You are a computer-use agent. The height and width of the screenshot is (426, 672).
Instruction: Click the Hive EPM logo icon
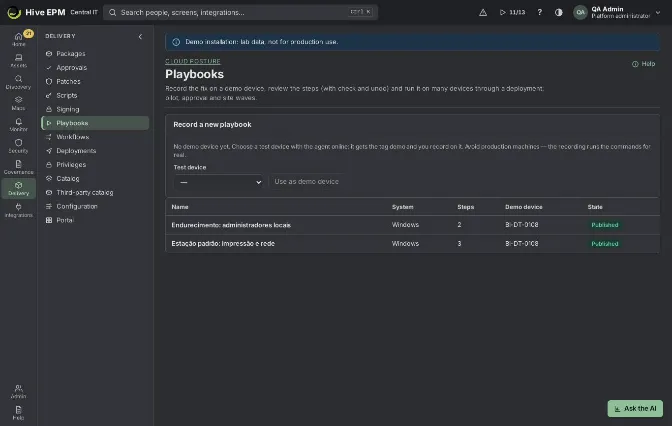(x=14, y=12)
